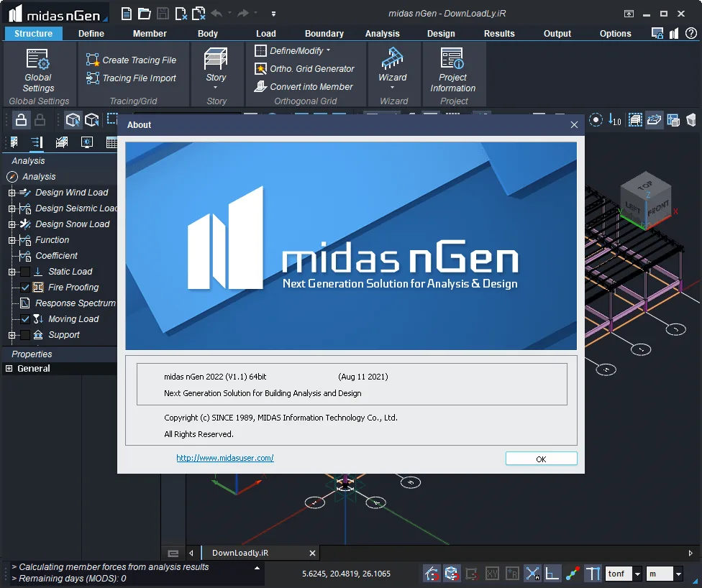Close the DownLoadly.iR document tab
702x588 pixels.
[312, 553]
